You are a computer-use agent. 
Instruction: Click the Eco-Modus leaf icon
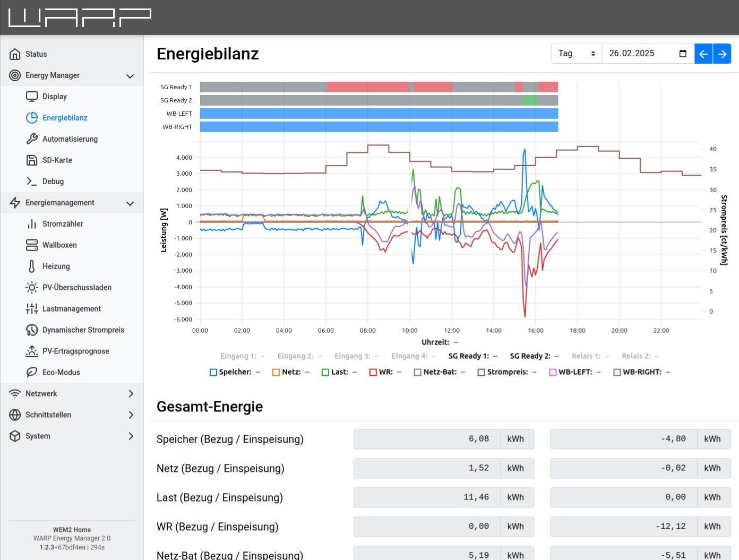pos(32,373)
